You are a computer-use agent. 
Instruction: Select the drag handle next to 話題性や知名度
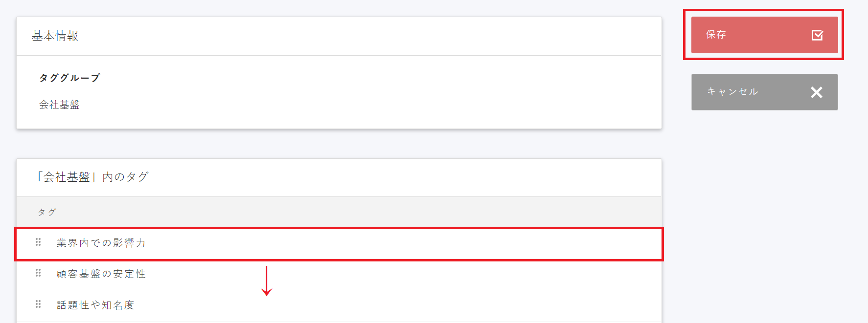coord(38,304)
